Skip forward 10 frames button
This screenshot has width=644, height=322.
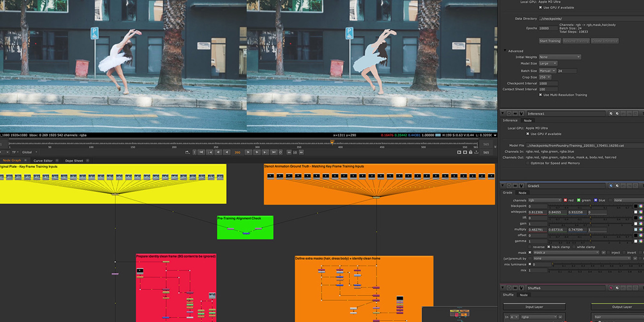(x=301, y=152)
